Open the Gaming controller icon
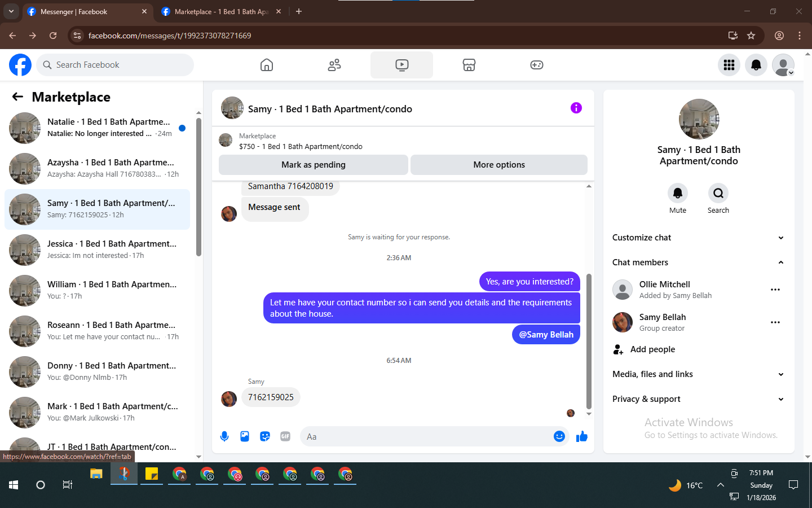The image size is (812, 508). click(537, 65)
